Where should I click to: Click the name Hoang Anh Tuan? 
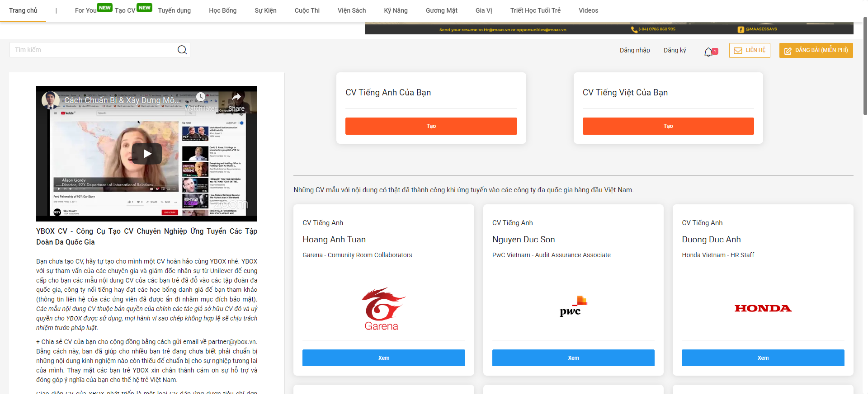tap(334, 240)
